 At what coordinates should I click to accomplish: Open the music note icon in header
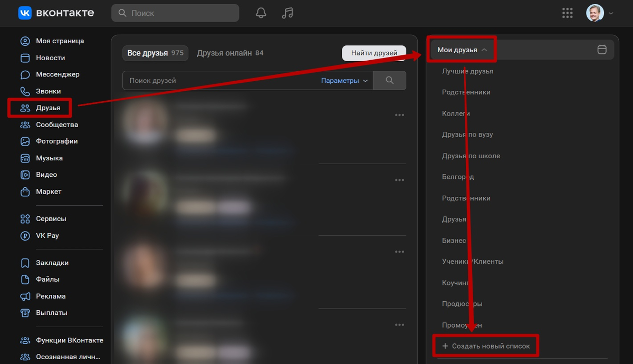(x=287, y=13)
